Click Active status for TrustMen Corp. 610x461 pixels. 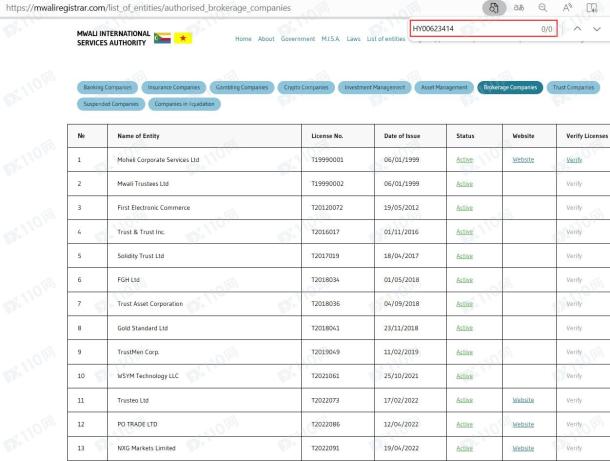tap(465, 352)
